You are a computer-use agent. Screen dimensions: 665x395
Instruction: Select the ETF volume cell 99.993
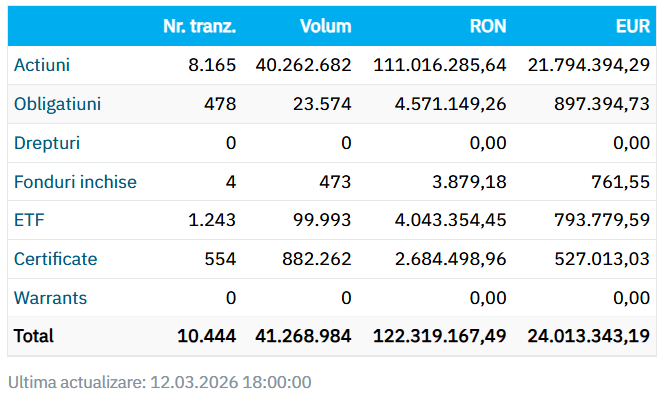[x=322, y=220]
